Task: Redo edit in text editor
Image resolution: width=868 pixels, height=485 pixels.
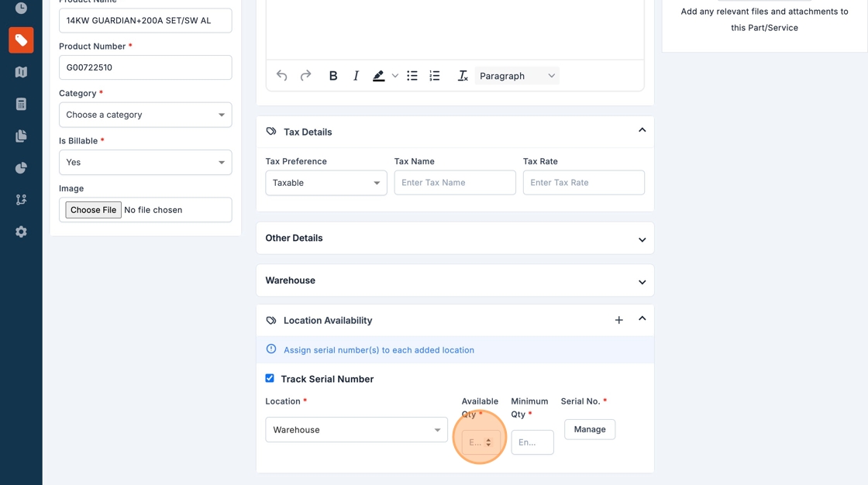Action: click(305, 76)
